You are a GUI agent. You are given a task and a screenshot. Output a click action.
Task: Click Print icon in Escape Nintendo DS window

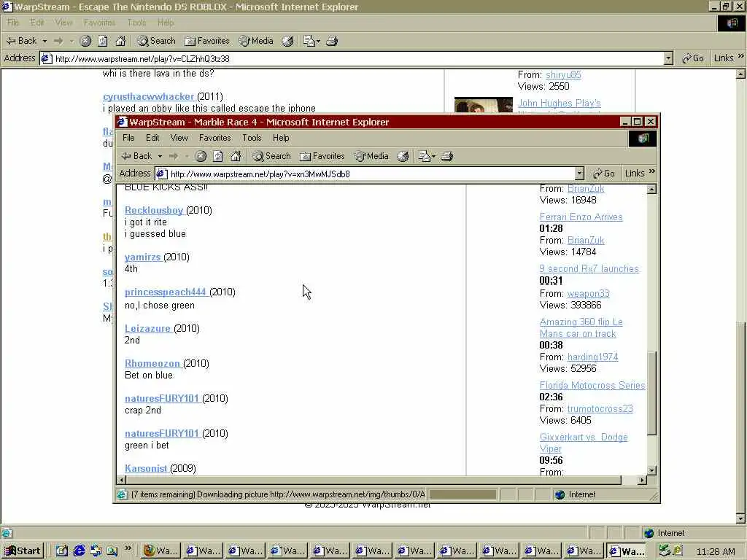point(332,41)
